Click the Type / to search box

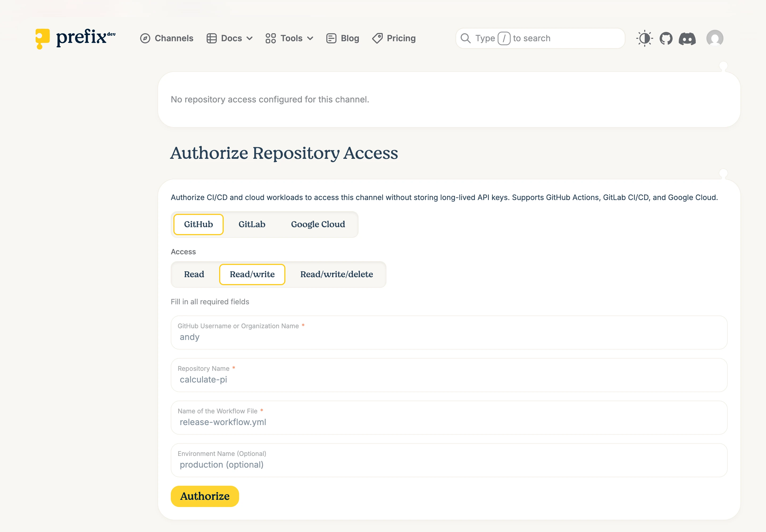coord(540,38)
